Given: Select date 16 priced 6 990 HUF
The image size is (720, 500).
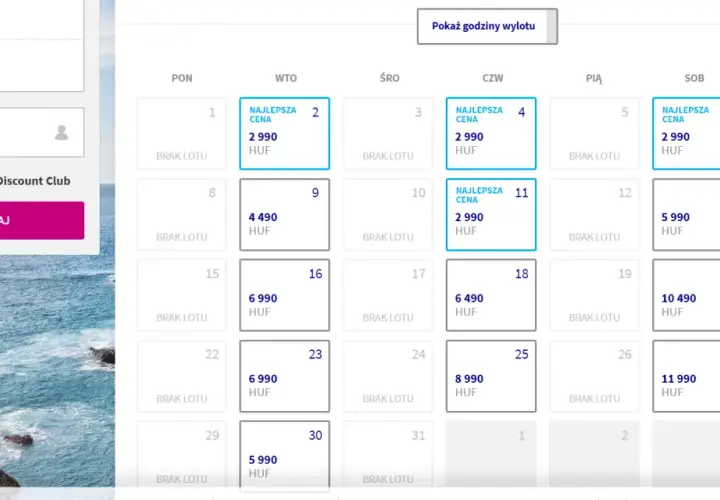Looking at the screenshot, I should click(285, 295).
